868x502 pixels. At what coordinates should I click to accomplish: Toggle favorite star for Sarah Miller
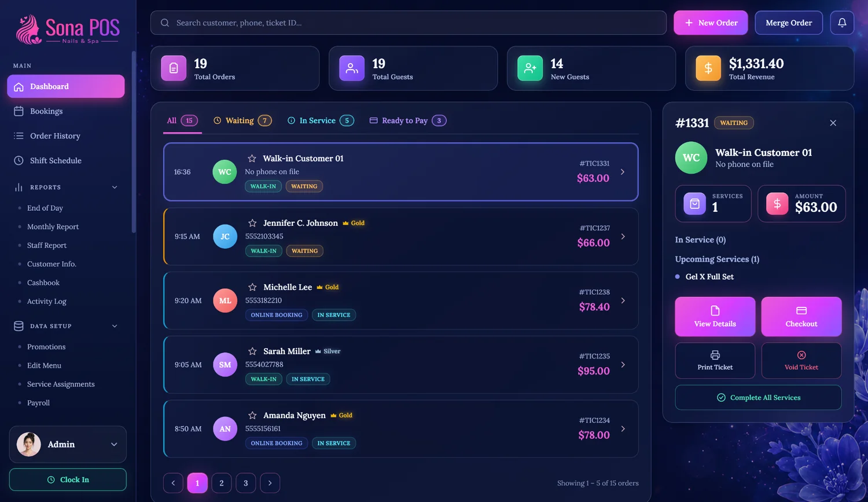(252, 351)
